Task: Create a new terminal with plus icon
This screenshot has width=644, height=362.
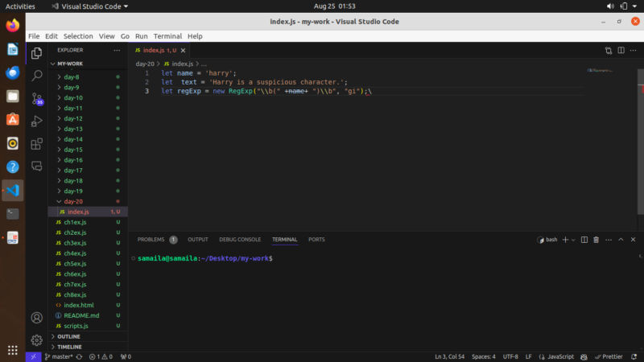Action: pyautogui.click(x=565, y=240)
